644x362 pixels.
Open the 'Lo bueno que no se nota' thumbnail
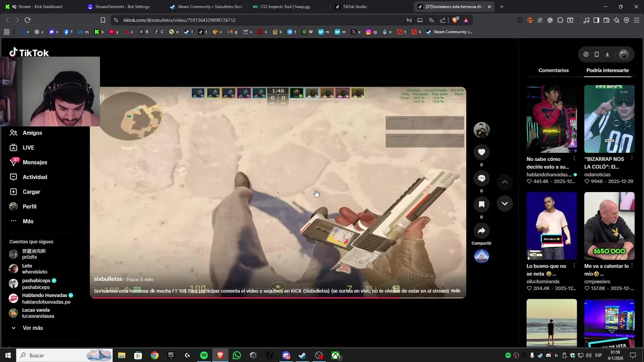coord(552,226)
